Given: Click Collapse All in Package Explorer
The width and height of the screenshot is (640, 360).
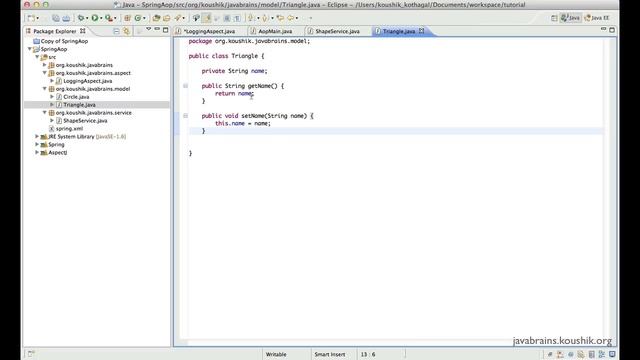Looking at the screenshot, I should (116, 31).
